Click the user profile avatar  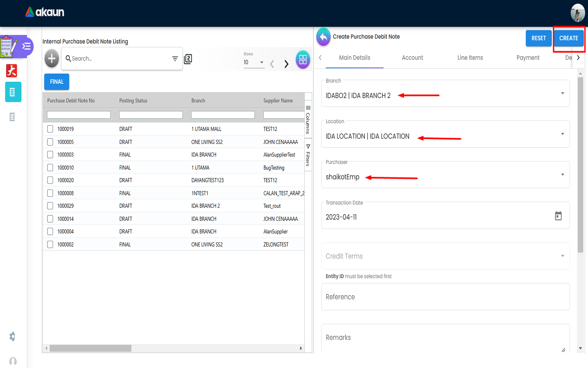(x=577, y=13)
